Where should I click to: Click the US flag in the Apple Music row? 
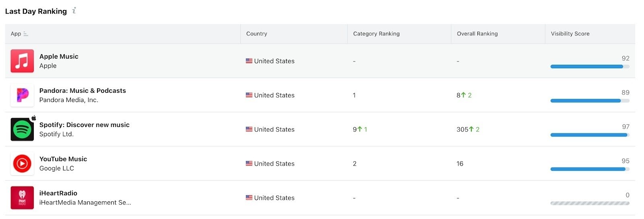click(x=249, y=61)
